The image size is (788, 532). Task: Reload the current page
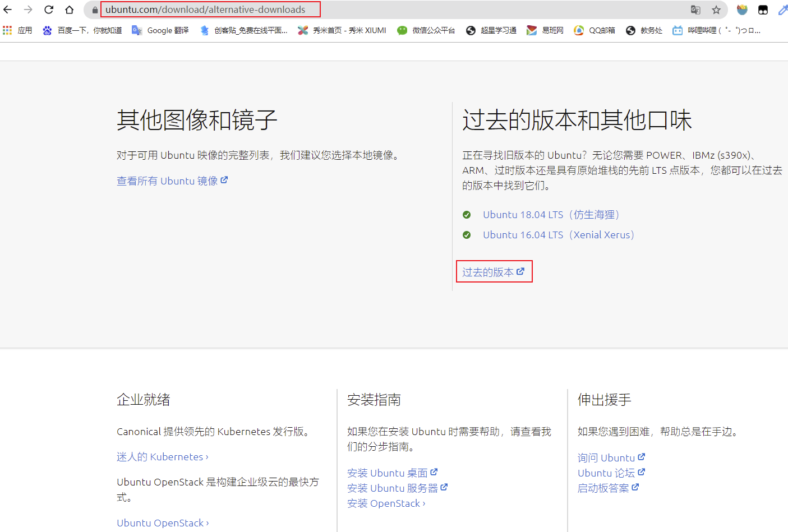pyautogui.click(x=49, y=9)
